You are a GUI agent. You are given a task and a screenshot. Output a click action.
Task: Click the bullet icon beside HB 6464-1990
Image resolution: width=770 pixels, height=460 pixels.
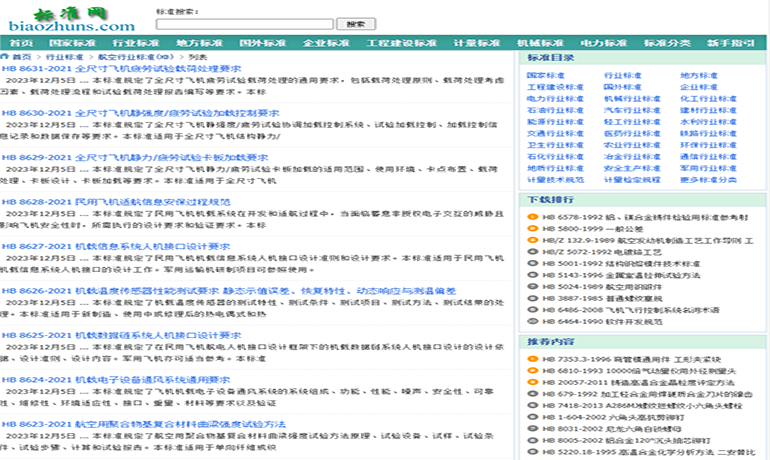click(x=534, y=322)
